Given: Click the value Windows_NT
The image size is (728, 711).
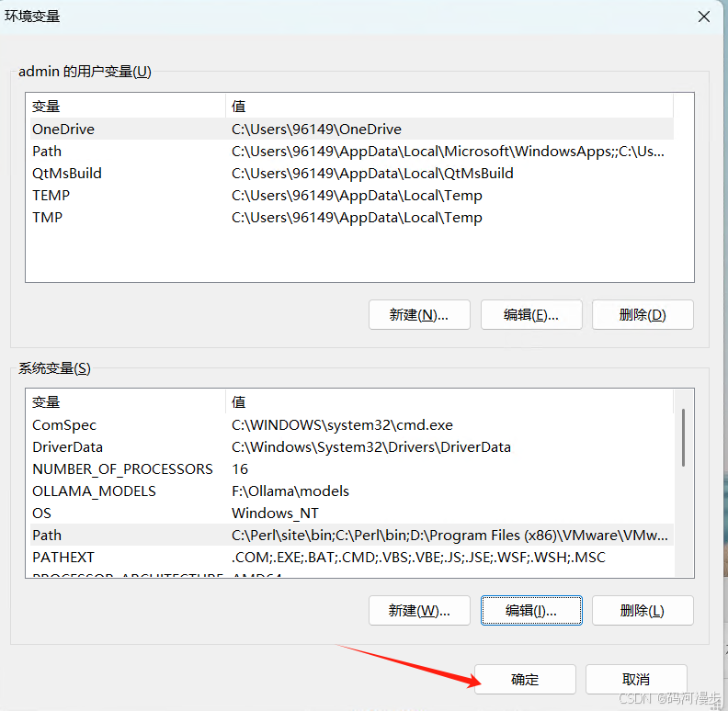Looking at the screenshot, I should point(275,513).
